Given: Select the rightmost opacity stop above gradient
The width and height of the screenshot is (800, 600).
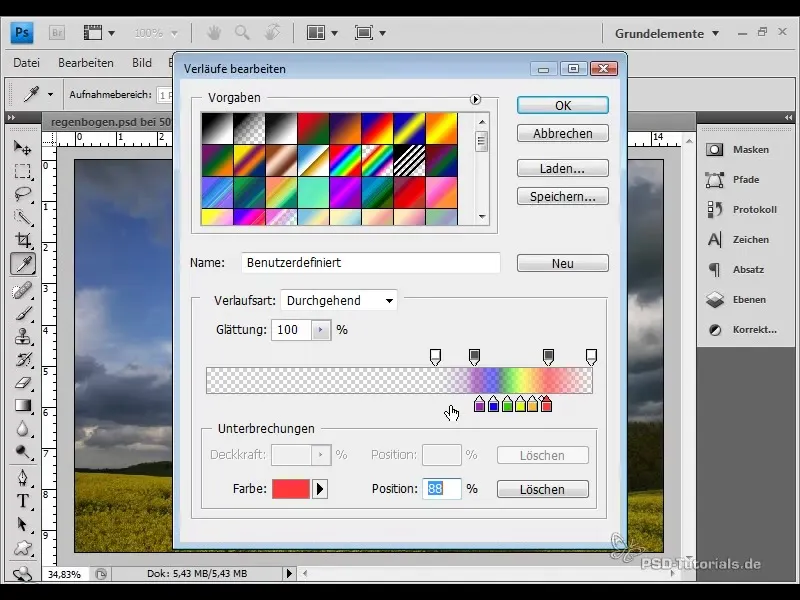Looking at the screenshot, I should (591, 357).
